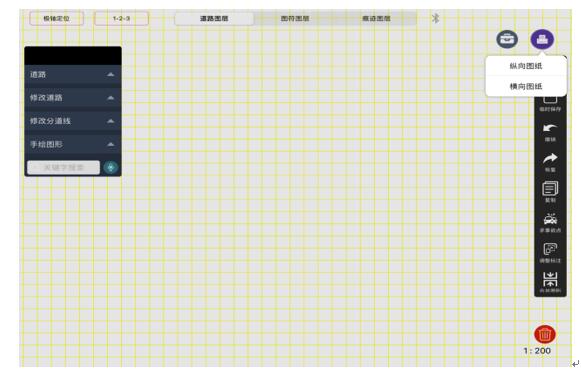The width and height of the screenshot is (581, 384).
Task: Switch to the 道路图层 tab
Action: [x=214, y=18]
